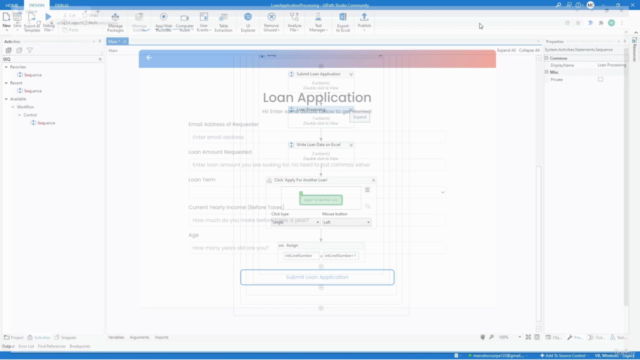The image size is (640, 360).
Task: Open the Project panel tab
Action: point(13,338)
